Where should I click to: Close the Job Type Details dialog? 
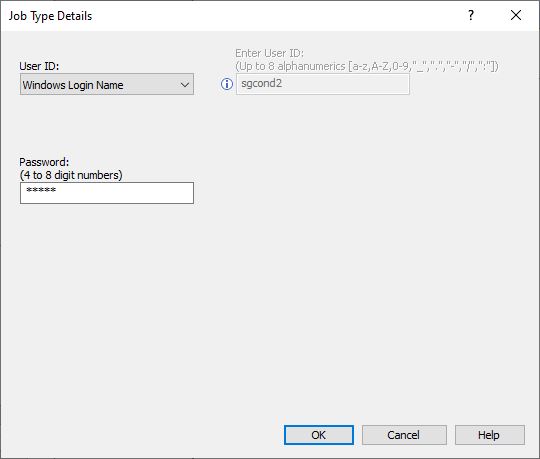[x=516, y=15]
